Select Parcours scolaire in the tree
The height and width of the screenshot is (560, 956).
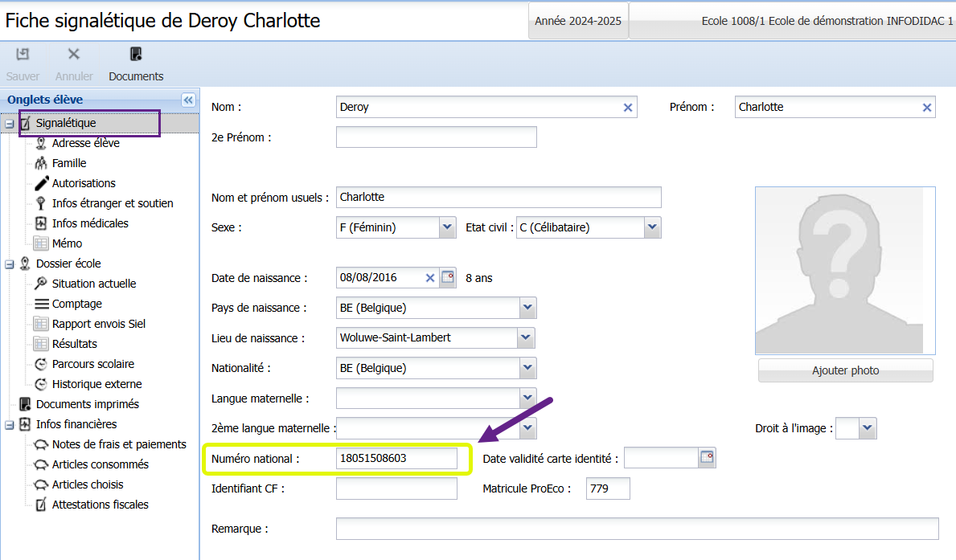point(92,364)
